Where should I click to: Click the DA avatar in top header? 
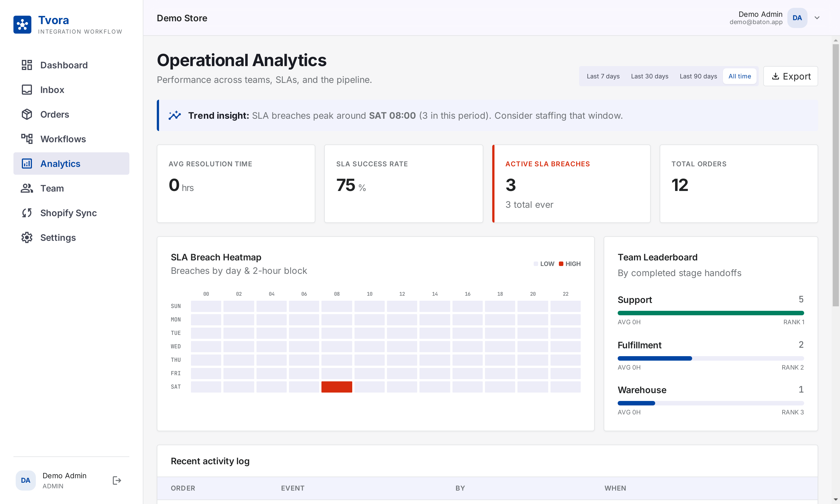(797, 18)
